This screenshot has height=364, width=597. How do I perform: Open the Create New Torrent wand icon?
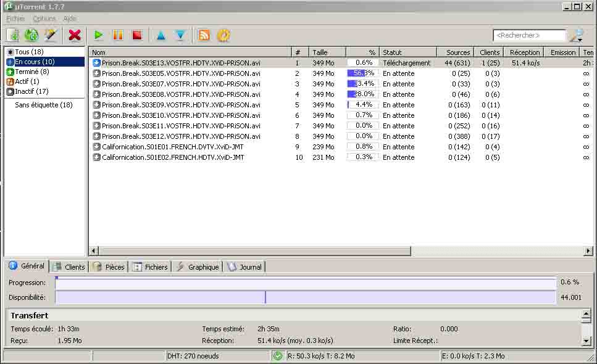coord(51,35)
